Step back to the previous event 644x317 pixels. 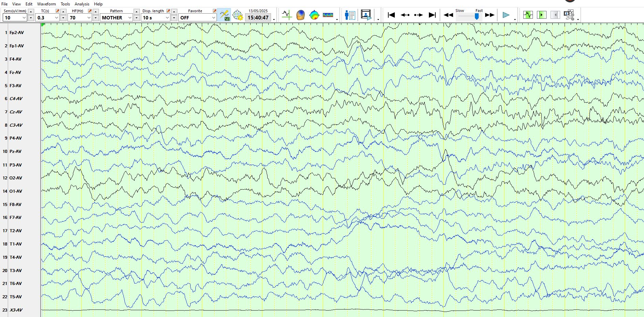point(405,15)
